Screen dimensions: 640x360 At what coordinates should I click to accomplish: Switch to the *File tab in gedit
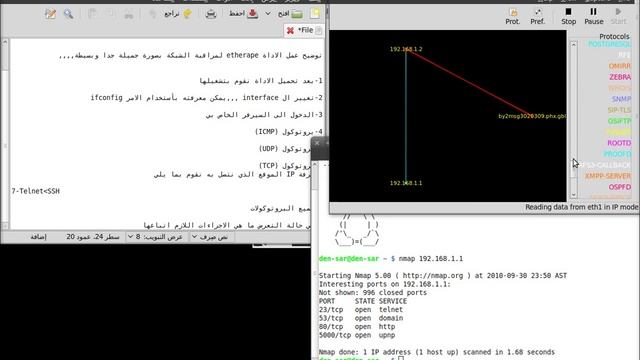(305, 30)
